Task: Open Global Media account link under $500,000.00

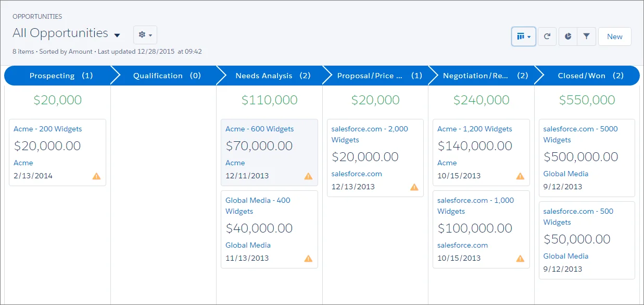Action: point(565,174)
